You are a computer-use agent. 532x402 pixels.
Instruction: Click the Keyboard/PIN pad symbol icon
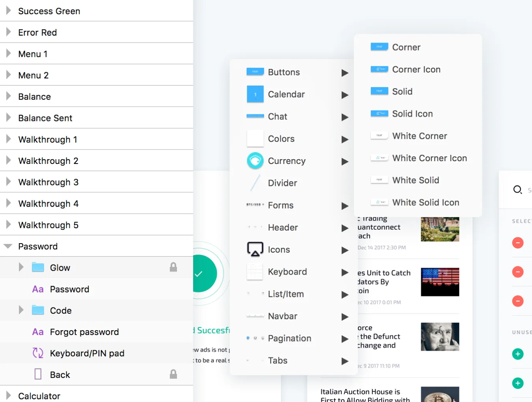pos(38,353)
